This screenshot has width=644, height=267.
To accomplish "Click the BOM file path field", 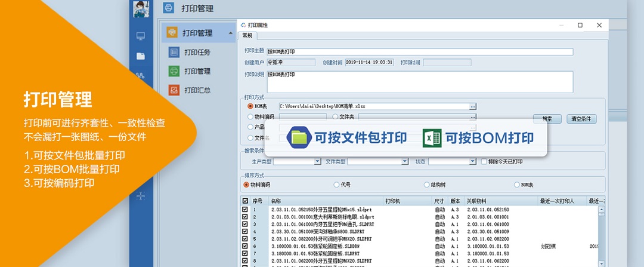I will (374, 106).
